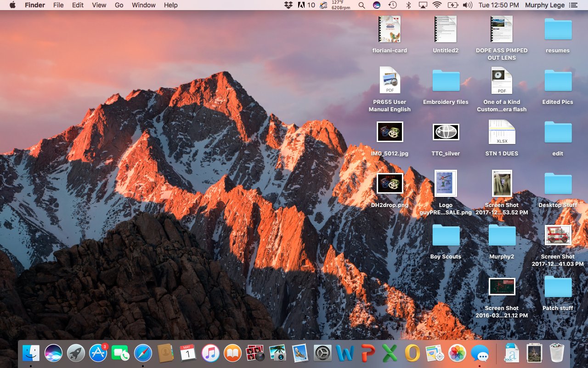Open Safari compass icon in Dock
588x368 pixels.
(x=143, y=353)
